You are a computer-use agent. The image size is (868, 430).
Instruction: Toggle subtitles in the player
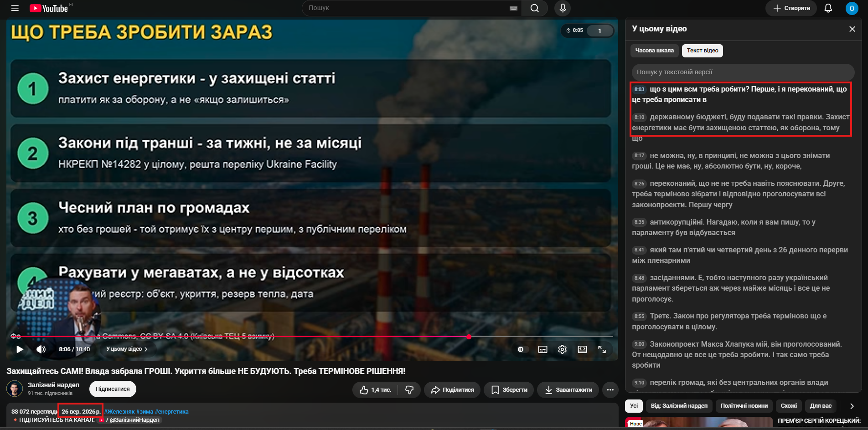point(542,349)
